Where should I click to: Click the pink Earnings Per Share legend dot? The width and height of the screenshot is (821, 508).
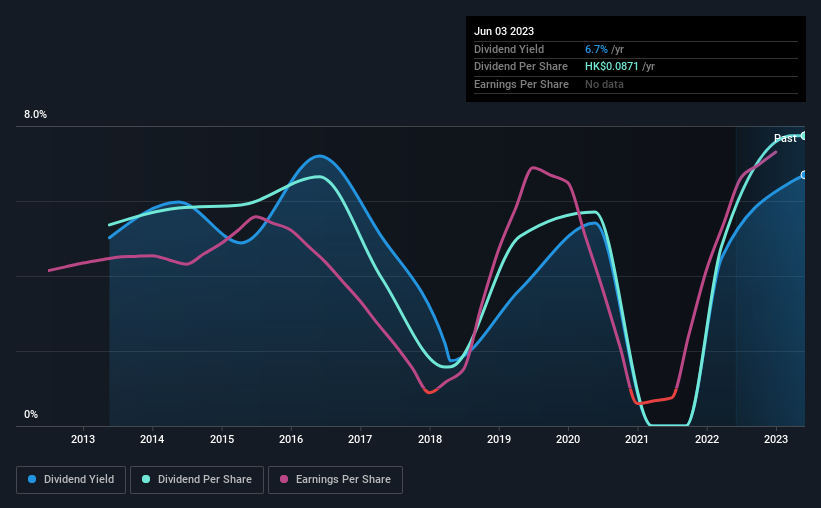point(284,479)
